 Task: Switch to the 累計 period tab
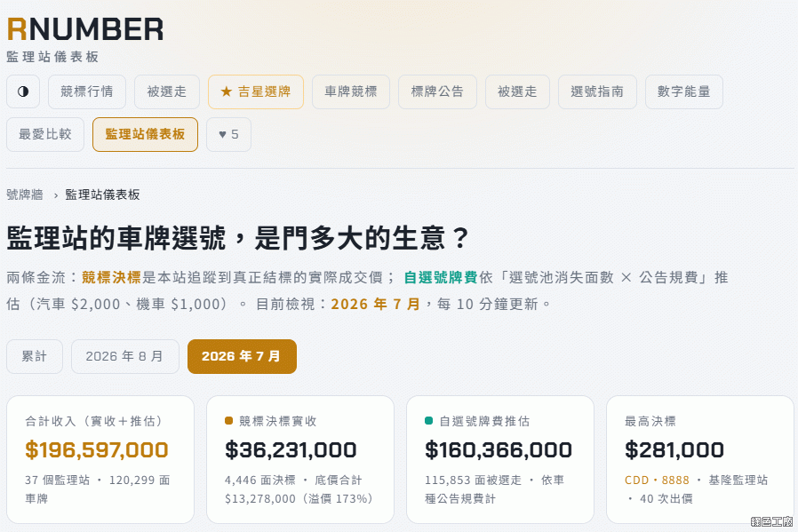tap(35, 356)
